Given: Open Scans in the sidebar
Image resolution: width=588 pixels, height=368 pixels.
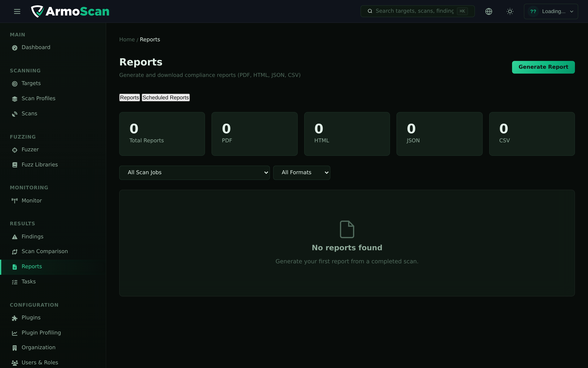Looking at the screenshot, I should (x=53, y=114).
